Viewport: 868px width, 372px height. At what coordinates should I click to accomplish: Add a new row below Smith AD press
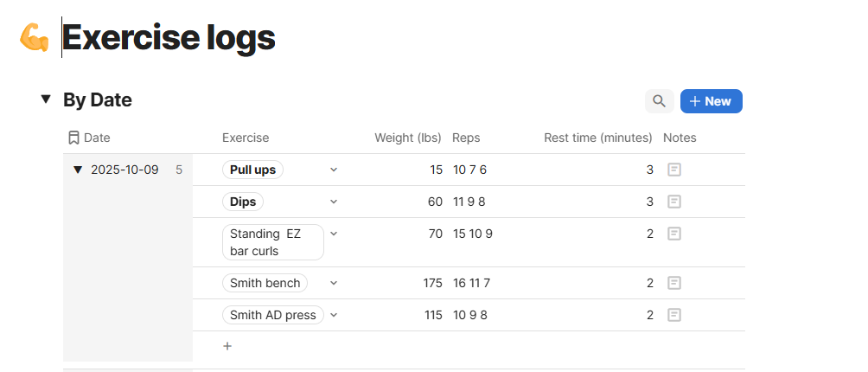[x=227, y=346]
